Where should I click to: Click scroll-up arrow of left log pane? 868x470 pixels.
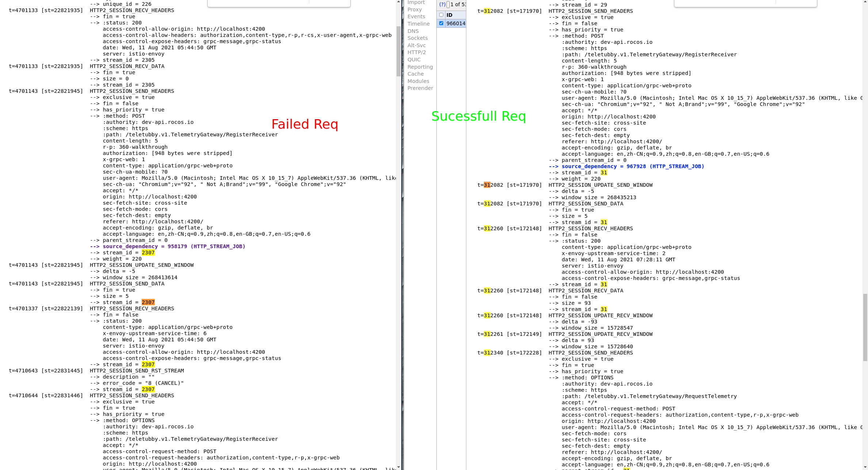398,2
